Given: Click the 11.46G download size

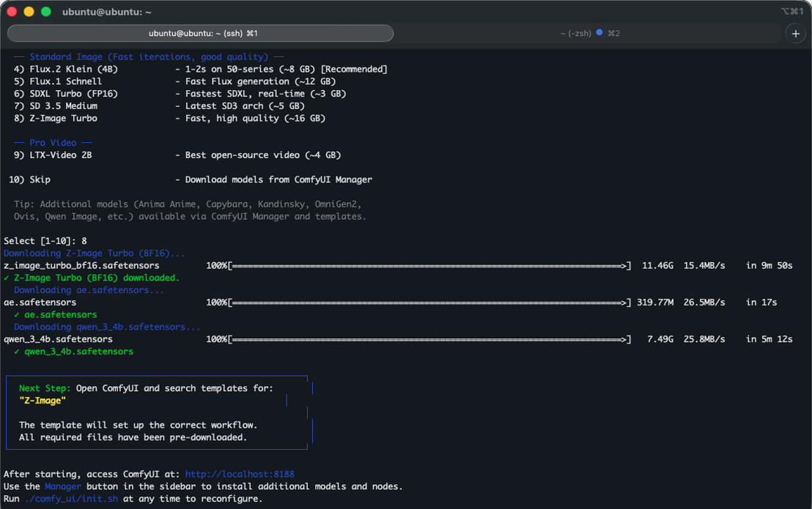Looking at the screenshot, I should [657, 265].
